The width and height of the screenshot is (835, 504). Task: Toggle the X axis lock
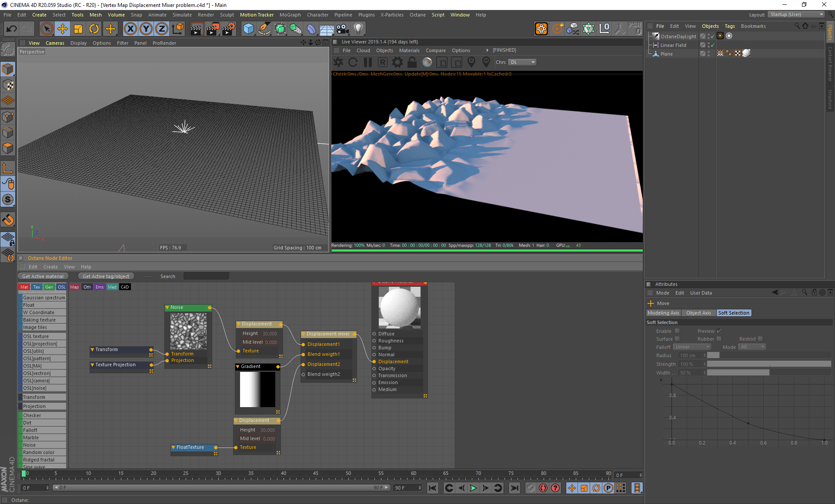130,29
